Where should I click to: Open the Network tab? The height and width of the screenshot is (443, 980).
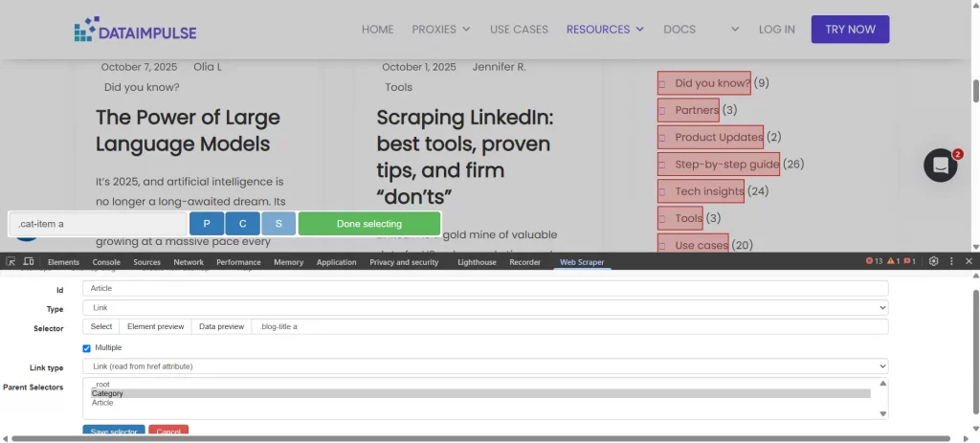point(189,262)
